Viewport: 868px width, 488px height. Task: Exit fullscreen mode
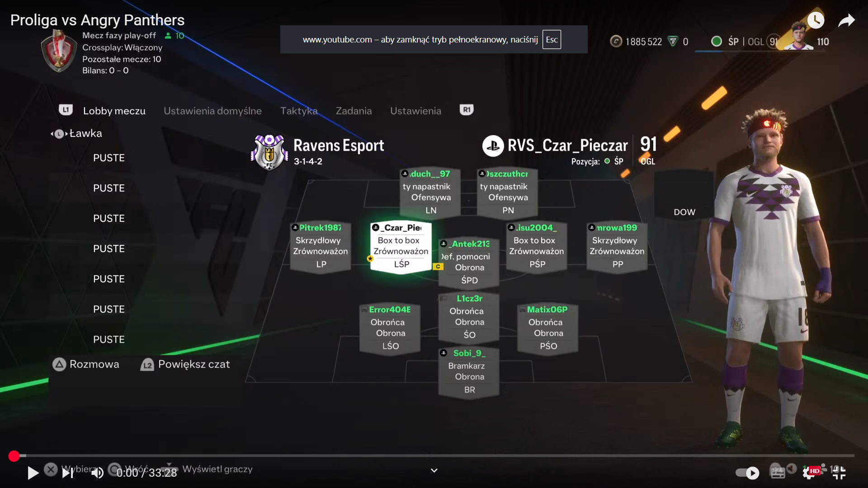click(839, 473)
